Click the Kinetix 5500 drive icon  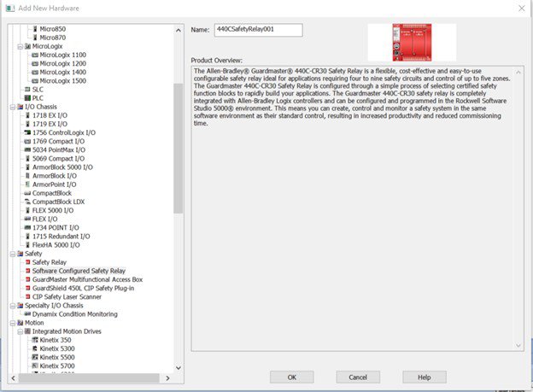pos(35,357)
